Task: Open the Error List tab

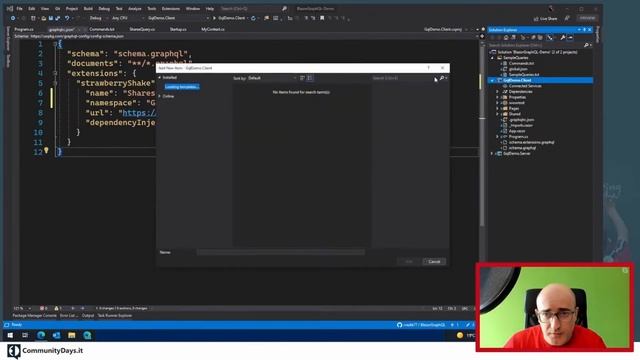Action: click(x=68, y=316)
